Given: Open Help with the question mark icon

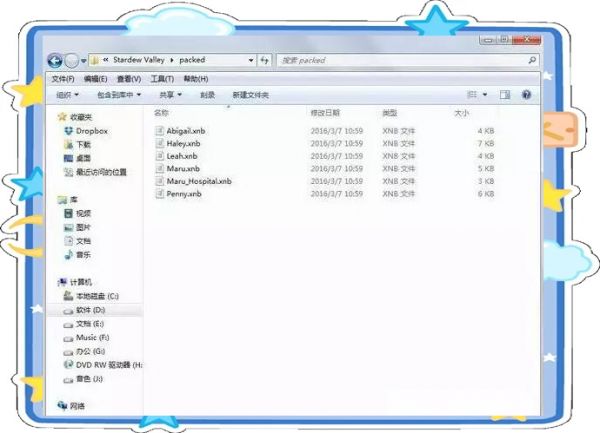Looking at the screenshot, I should (x=527, y=94).
